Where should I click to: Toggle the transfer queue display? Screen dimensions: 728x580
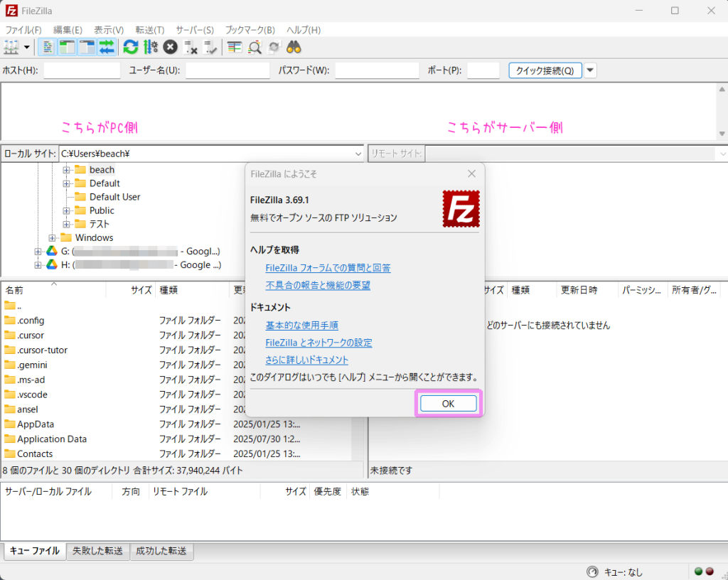[107, 48]
